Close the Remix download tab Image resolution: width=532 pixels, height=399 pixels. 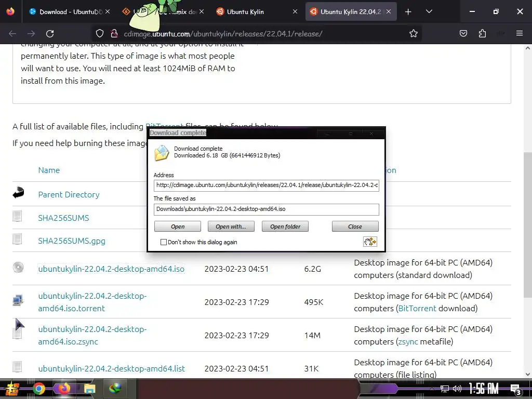click(x=202, y=11)
